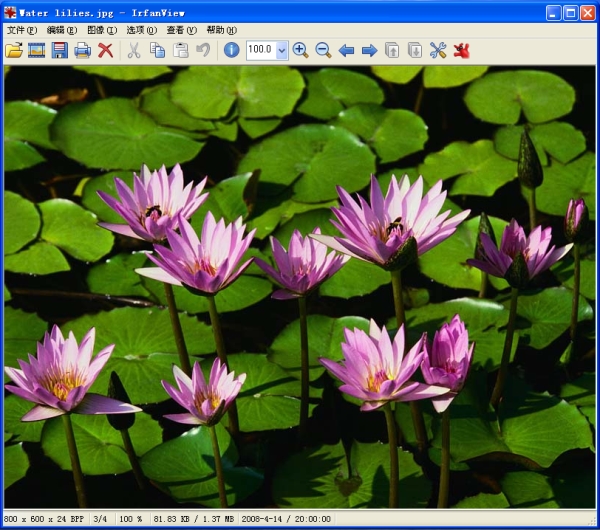Expand the 100.0 zoom dropdown arrow
The width and height of the screenshot is (600, 530).
282,50
